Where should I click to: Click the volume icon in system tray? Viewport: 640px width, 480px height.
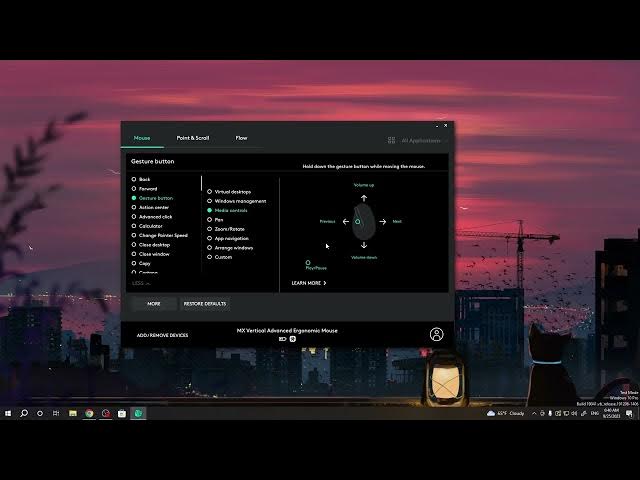[574, 413]
